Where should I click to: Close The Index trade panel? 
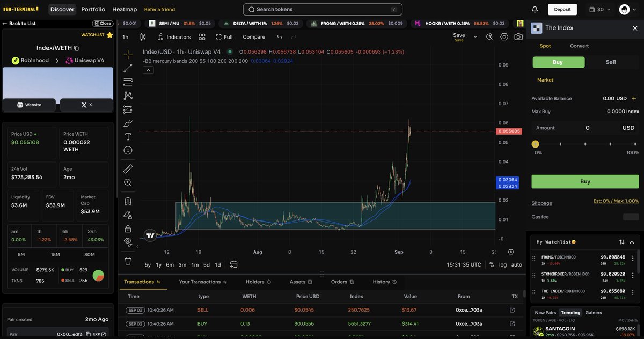coord(635,28)
